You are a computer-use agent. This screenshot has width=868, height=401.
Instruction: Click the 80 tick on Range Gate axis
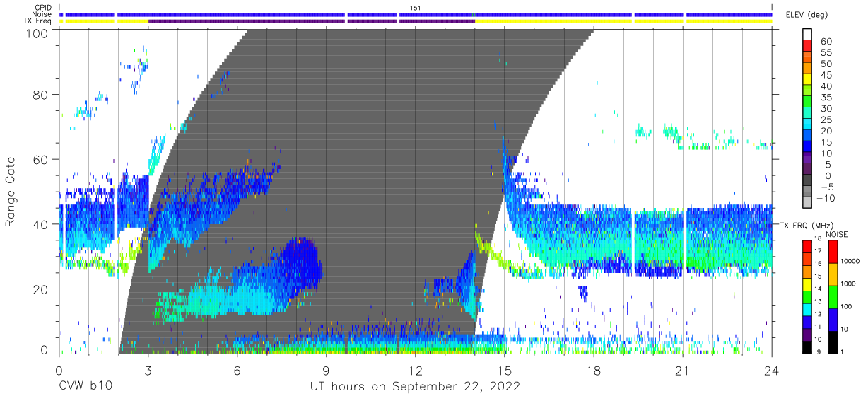pyautogui.click(x=41, y=94)
